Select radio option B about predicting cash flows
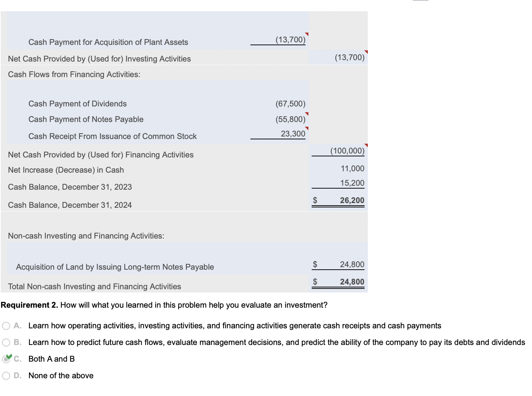The image size is (532, 396). tap(6, 342)
